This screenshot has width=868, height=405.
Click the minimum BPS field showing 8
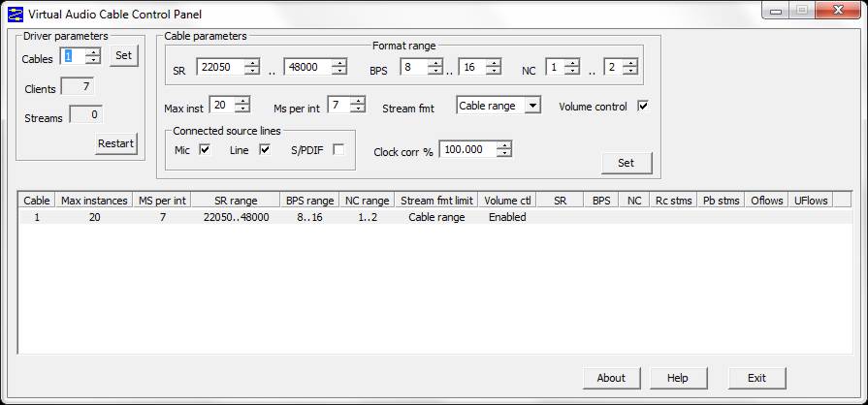[414, 67]
